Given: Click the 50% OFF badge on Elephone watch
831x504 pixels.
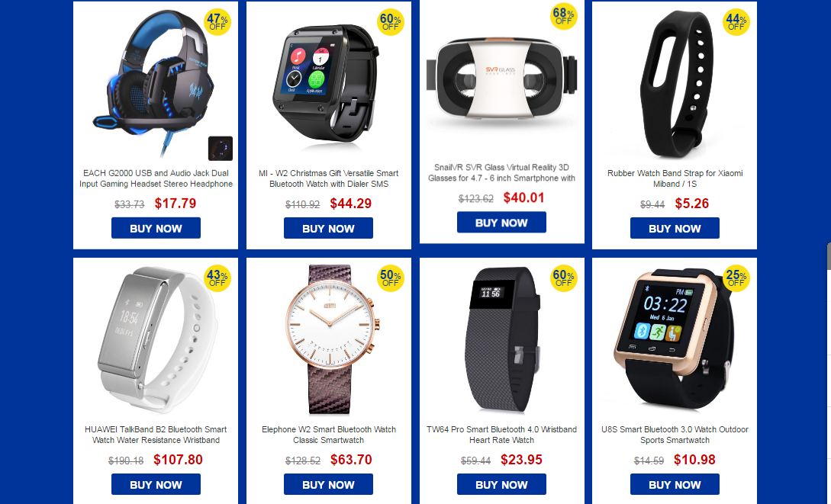Looking at the screenshot, I should coord(391,278).
